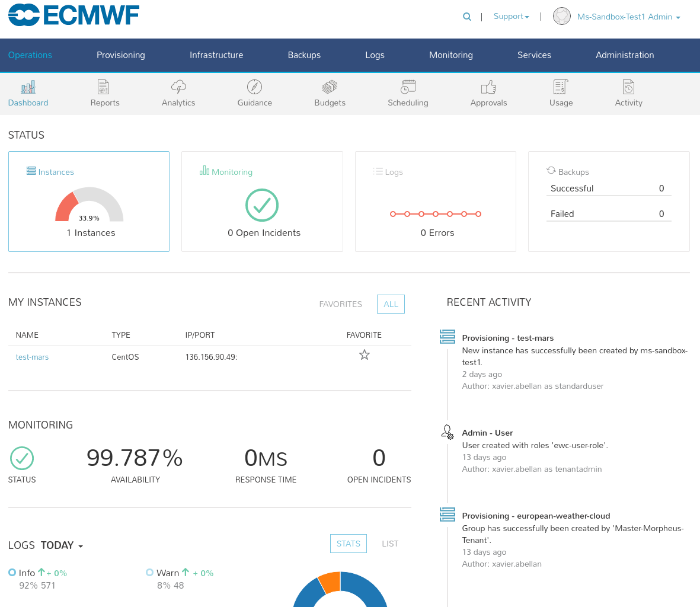Click the instances usage gauge 33.9%
The image size is (700, 607).
(x=90, y=205)
